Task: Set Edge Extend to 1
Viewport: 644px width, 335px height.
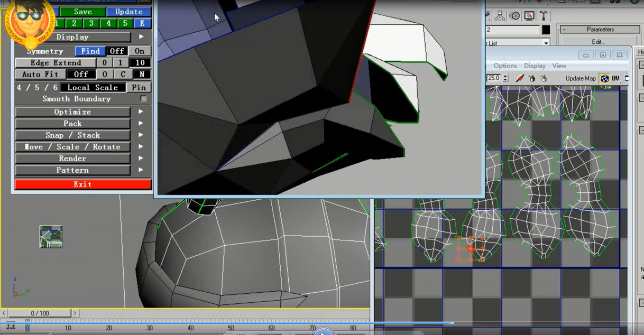Action: click(120, 63)
